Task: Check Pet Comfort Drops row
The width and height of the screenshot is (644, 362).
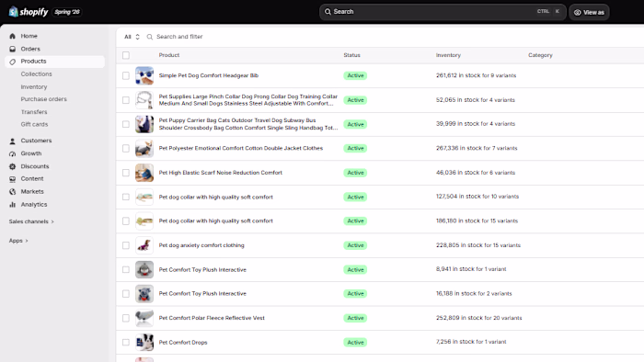Action: point(126,343)
